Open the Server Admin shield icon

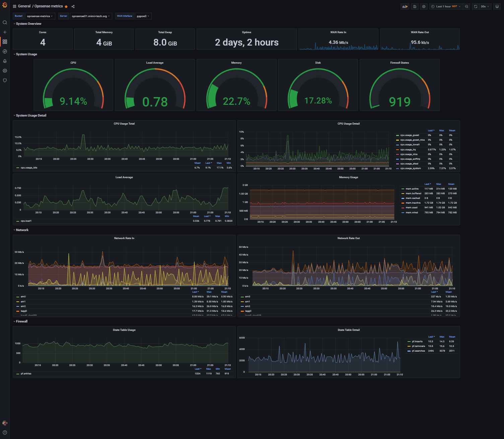pos(5,80)
